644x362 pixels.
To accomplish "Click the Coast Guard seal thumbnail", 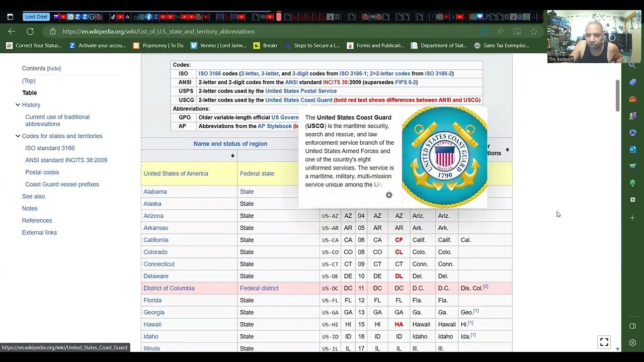I will 444,157.
